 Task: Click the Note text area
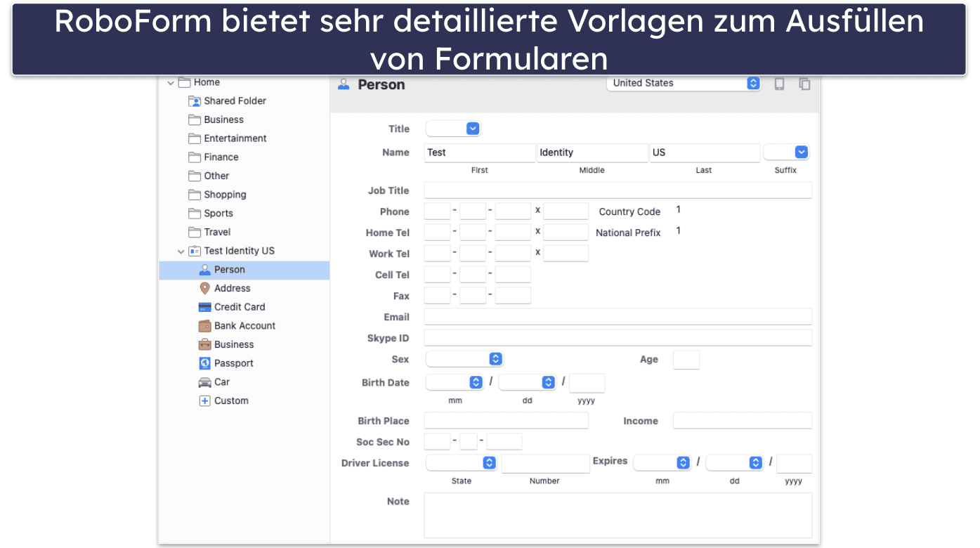click(x=618, y=516)
